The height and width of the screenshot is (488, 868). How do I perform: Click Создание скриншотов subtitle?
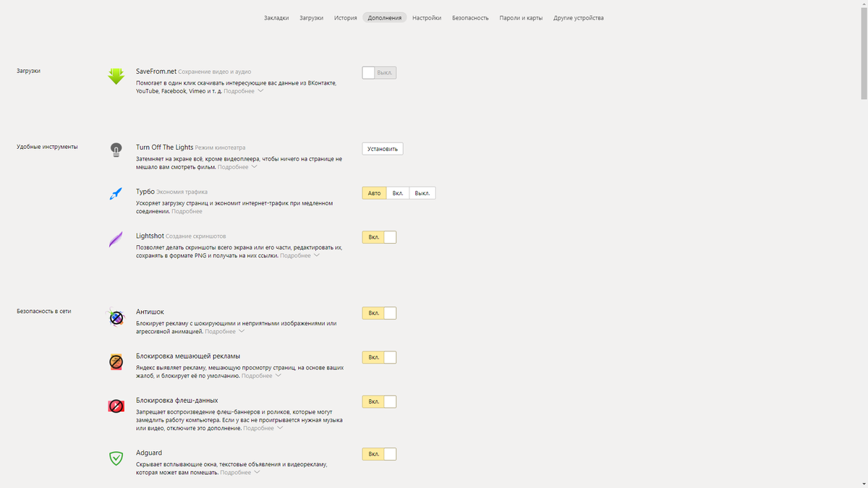click(x=195, y=236)
